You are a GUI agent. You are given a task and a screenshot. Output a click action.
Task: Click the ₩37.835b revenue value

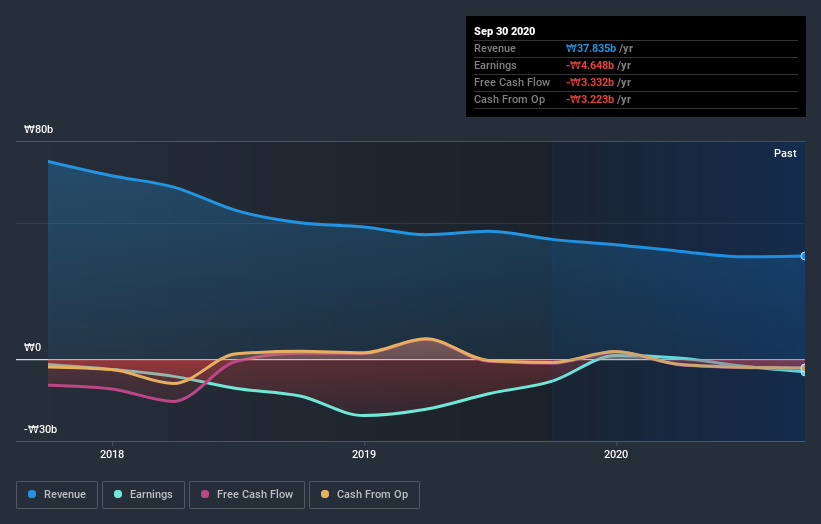591,48
